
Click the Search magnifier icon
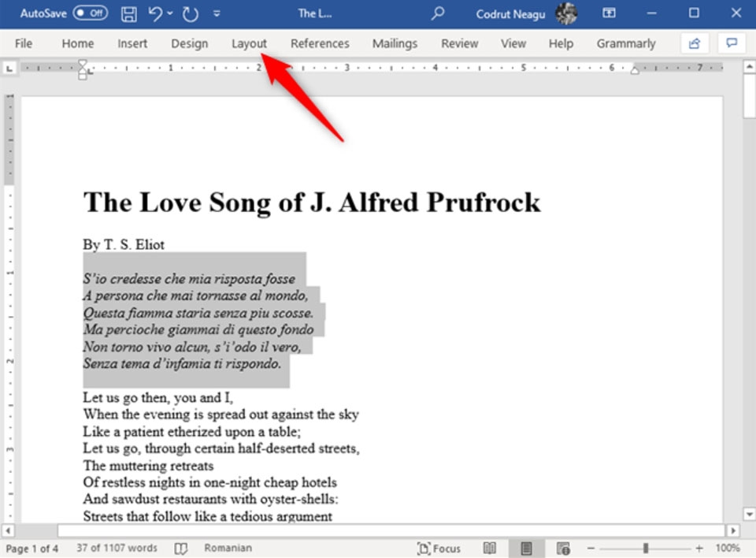[437, 13]
